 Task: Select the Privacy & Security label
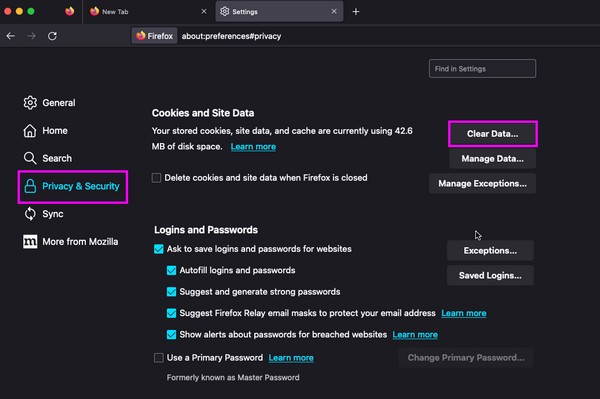(81, 186)
